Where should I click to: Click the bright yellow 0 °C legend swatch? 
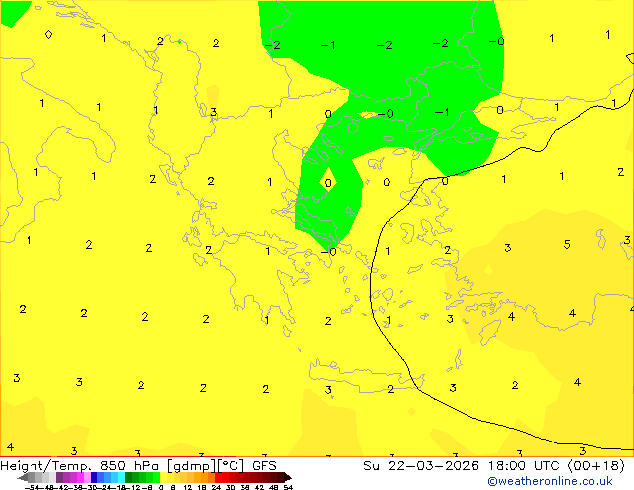[x=163, y=478]
